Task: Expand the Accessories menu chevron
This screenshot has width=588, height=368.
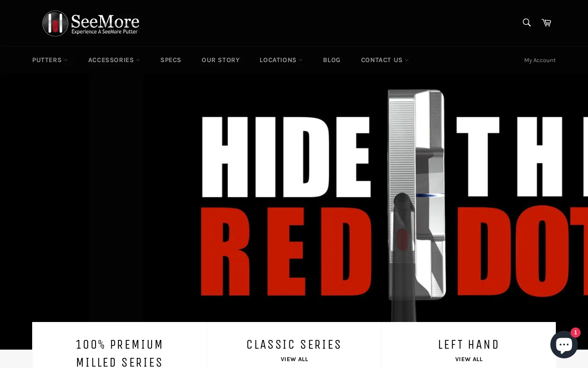Action: [x=138, y=60]
